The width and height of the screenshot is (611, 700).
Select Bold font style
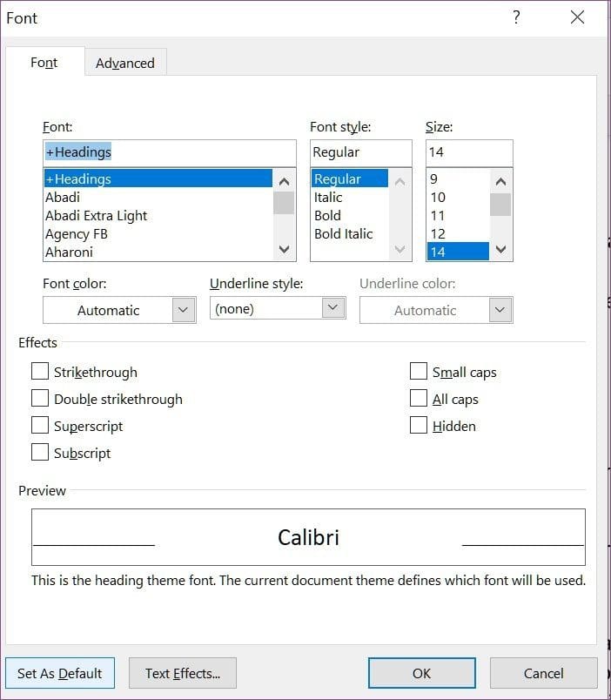point(350,215)
